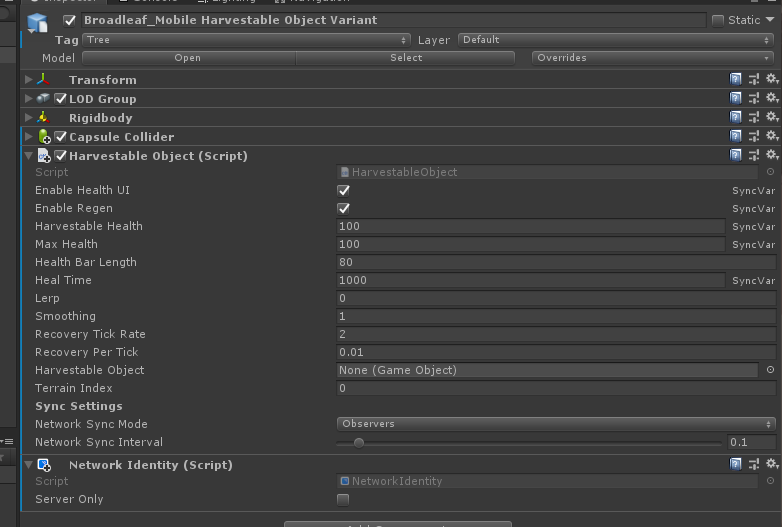Open help for Harvestable Object script
The height and width of the screenshot is (527, 782).
736,156
